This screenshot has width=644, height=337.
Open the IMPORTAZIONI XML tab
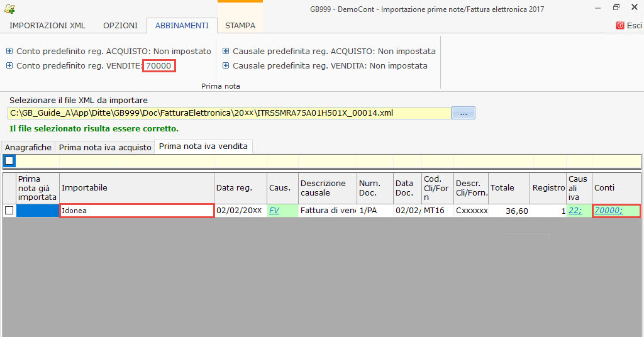pos(47,26)
